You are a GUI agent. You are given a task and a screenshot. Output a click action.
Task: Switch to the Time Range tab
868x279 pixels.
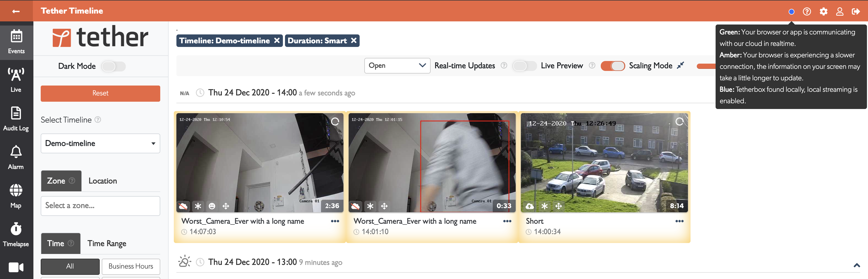click(x=106, y=244)
